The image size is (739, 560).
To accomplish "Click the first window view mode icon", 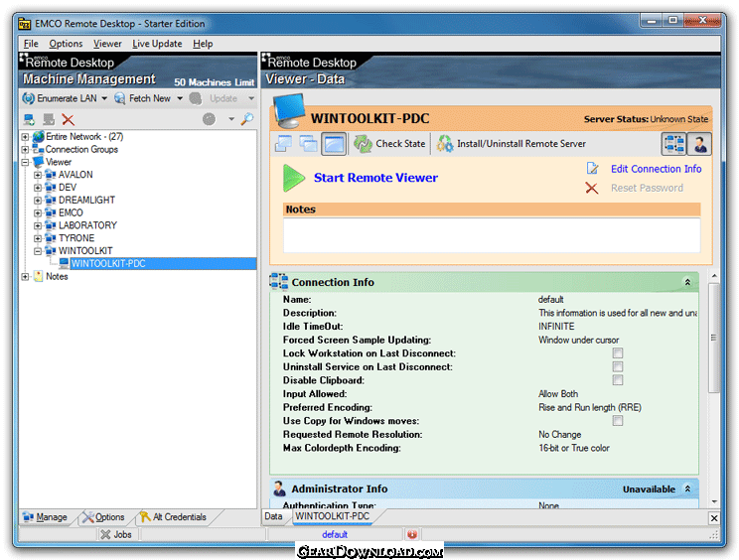I will point(283,144).
